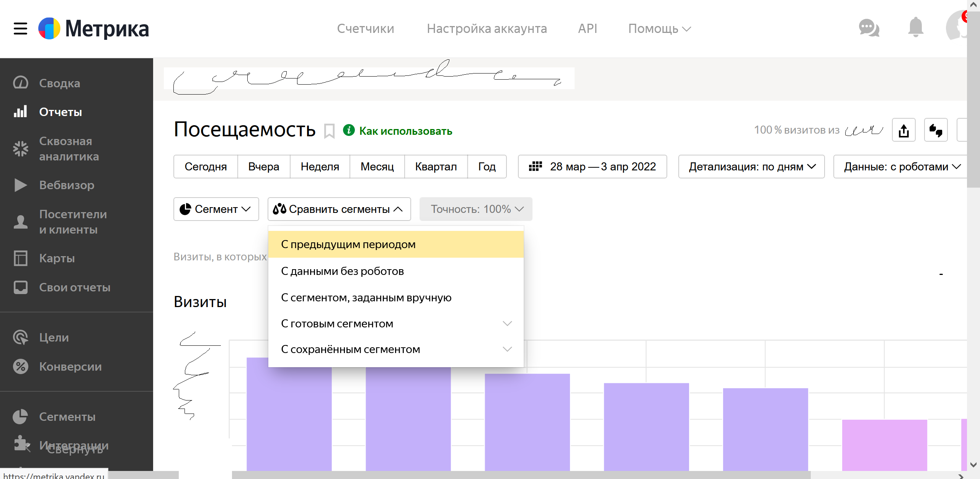Click the horizontal page scrollbar
The height and width of the screenshot is (479, 980).
521,475
